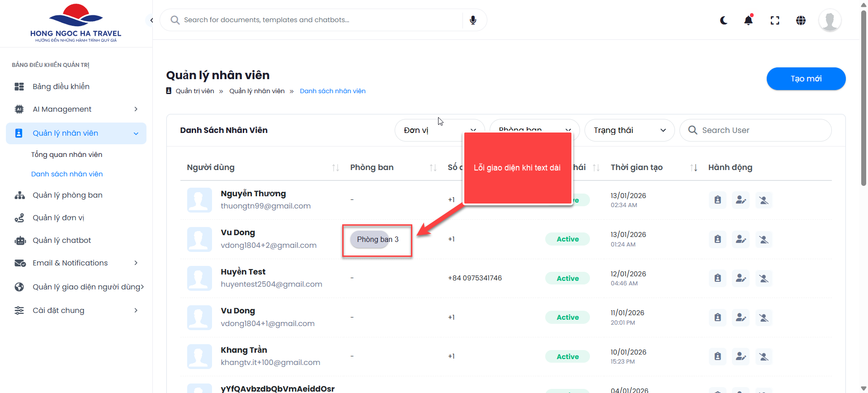Collapse the sidebar with arrow button
The width and height of the screenshot is (868, 393).
coord(151,20)
